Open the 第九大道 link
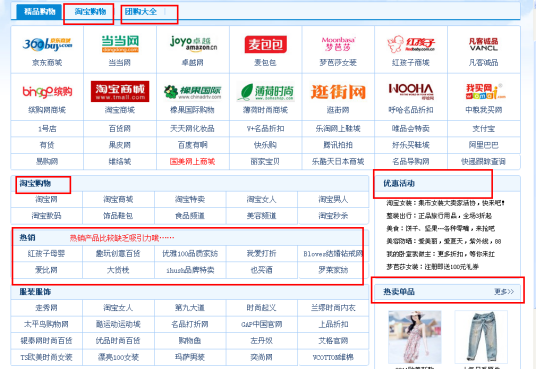Viewport: 536px width, 369px height. pos(190,307)
